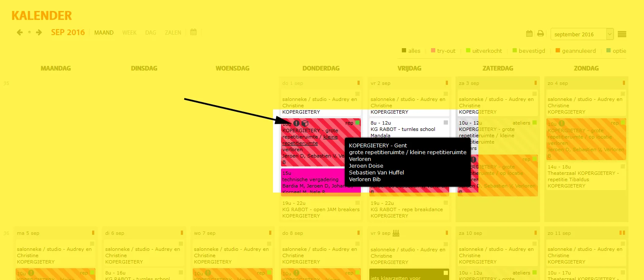Open the do 8 sep day header
Screen dimensions: 644x280
(x=293, y=233)
